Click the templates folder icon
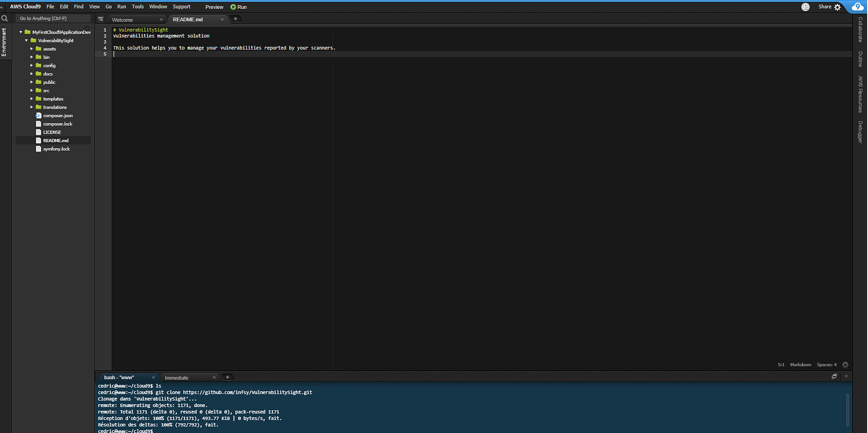Screen dimensions: 868x433 coord(39,99)
